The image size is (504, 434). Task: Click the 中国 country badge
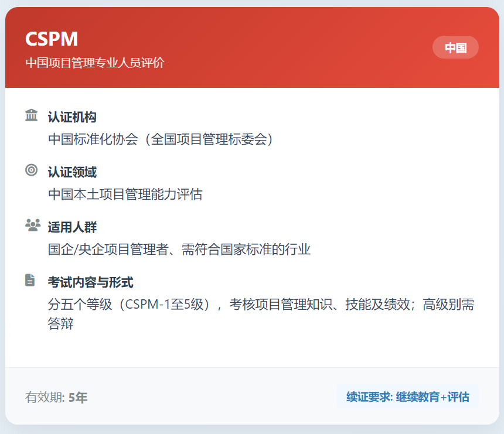click(455, 47)
